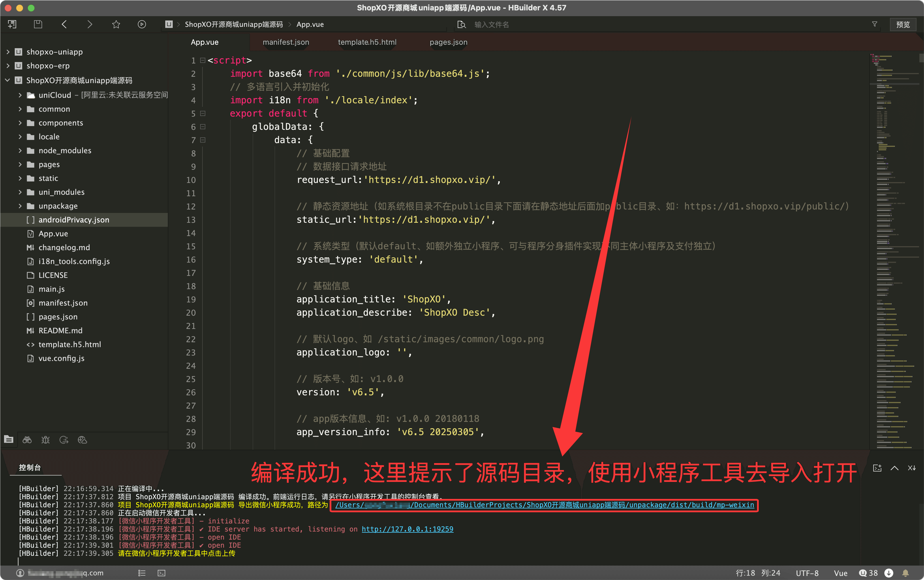The height and width of the screenshot is (580, 924).
Task: Fold the export default block at line 5
Action: [203, 113]
